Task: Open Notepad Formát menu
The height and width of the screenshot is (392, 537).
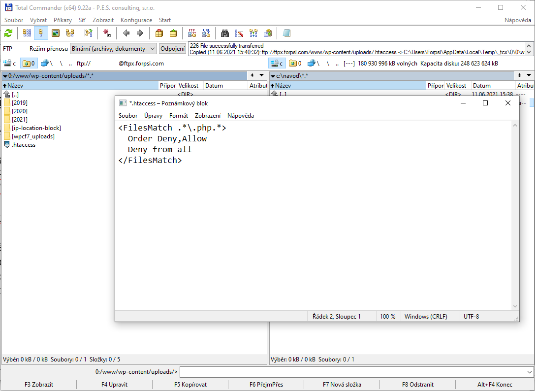Action: pyautogui.click(x=179, y=116)
